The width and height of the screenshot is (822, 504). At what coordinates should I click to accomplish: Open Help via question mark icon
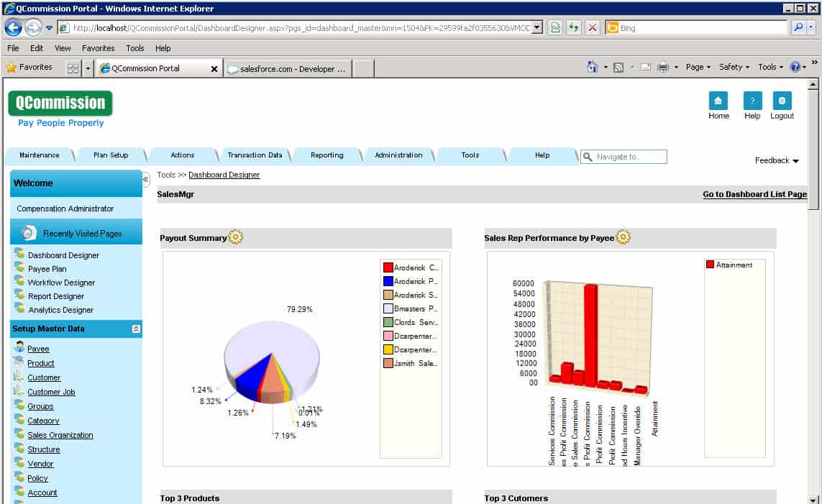click(x=752, y=101)
